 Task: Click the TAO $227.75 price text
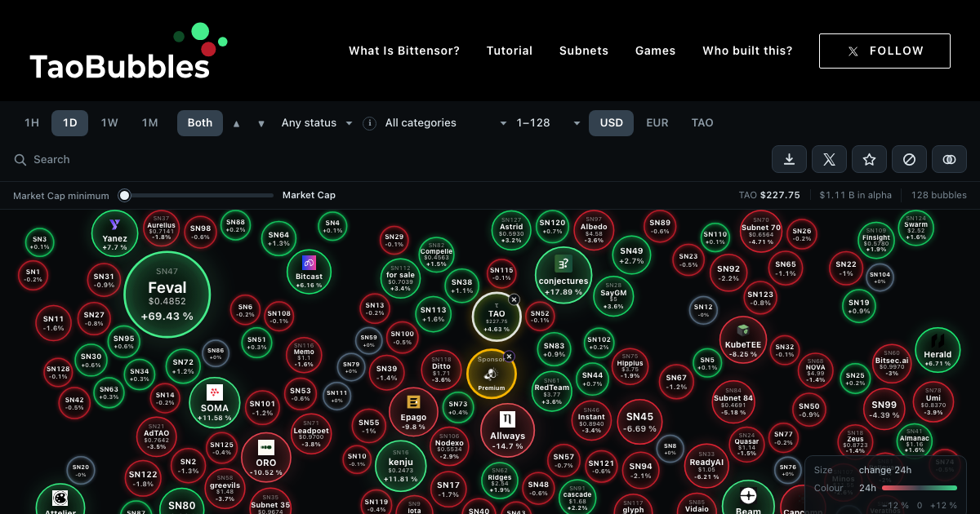[x=769, y=195]
